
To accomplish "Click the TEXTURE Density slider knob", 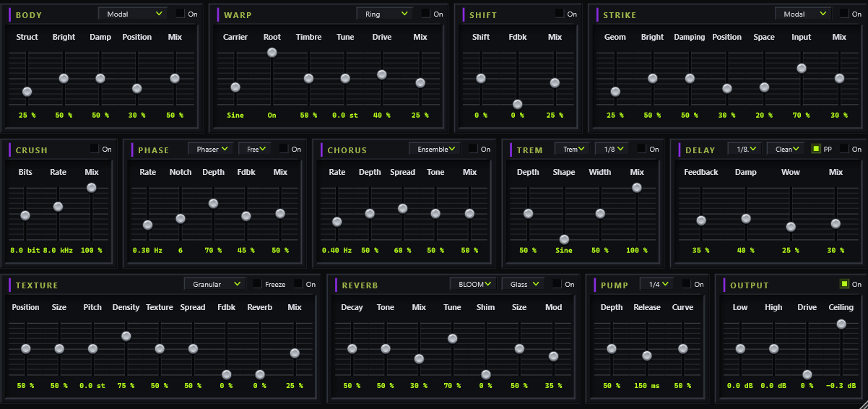I will point(126,336).
